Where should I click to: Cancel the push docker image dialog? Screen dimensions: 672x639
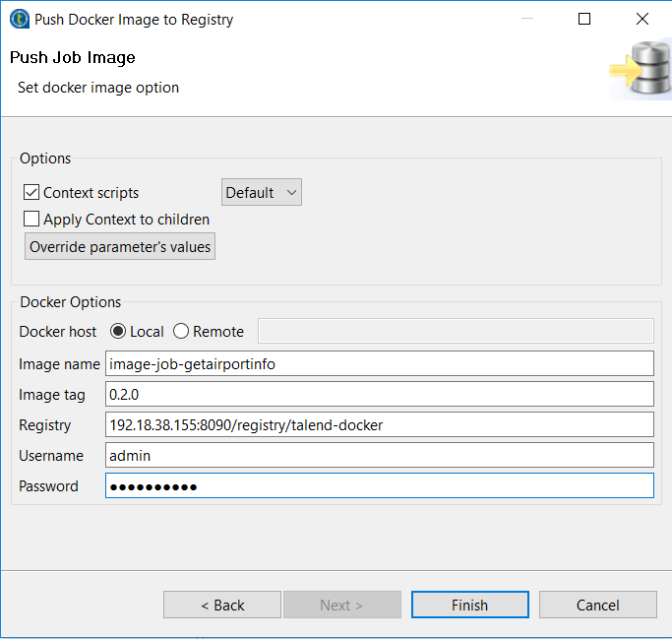pos(597,605)
